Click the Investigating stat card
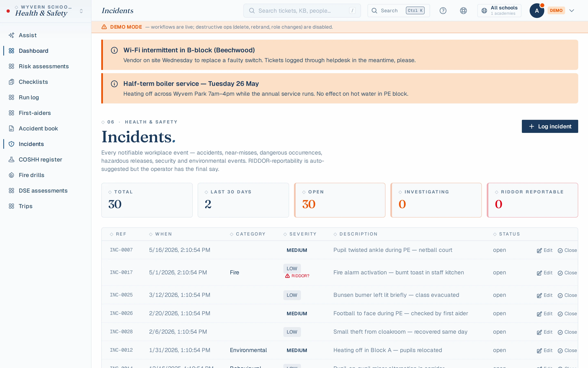Viewport: 588px width, 368px height. pyautogui.click(x=436, y=200)
